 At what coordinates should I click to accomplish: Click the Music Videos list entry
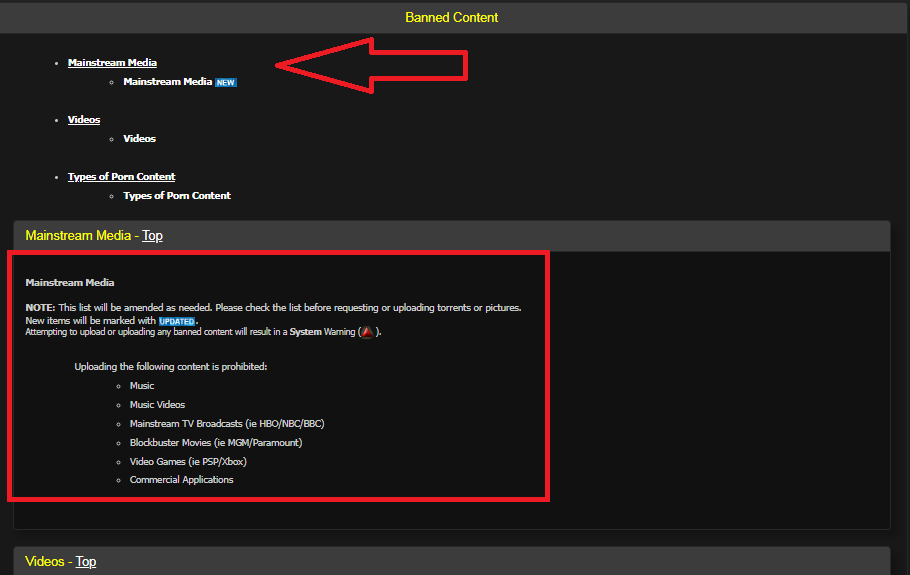(157, 405)
